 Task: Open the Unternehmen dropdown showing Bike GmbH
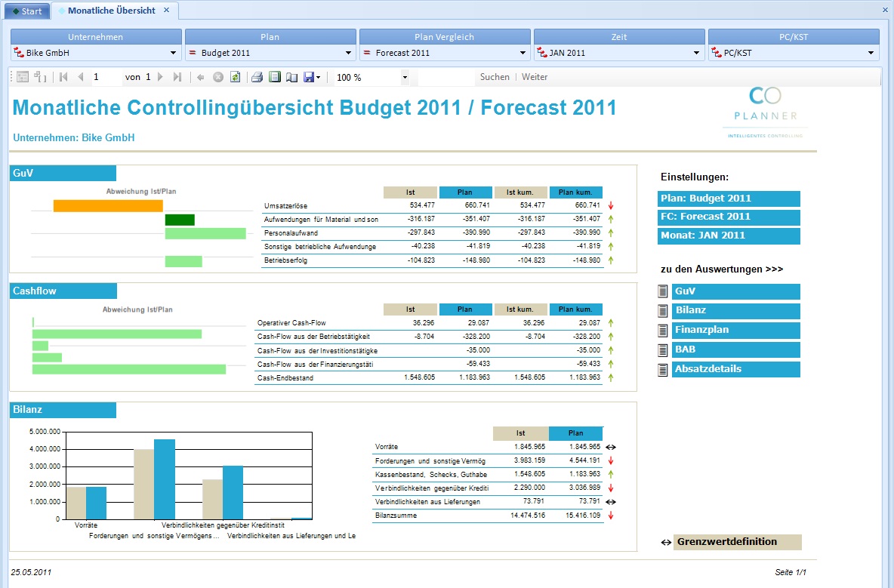coord(96,53)
